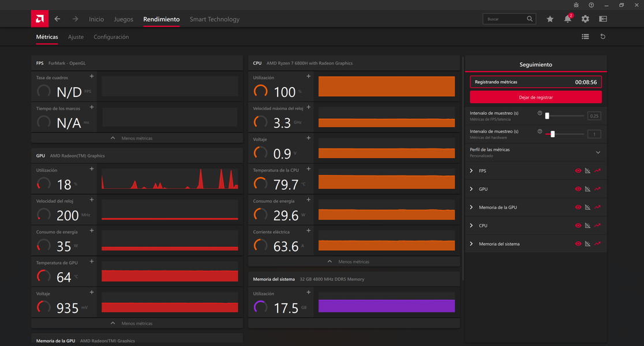
Task: Click the trend graph icon in the GPU row
Action: pyautogui.click(x=597, y=189)
